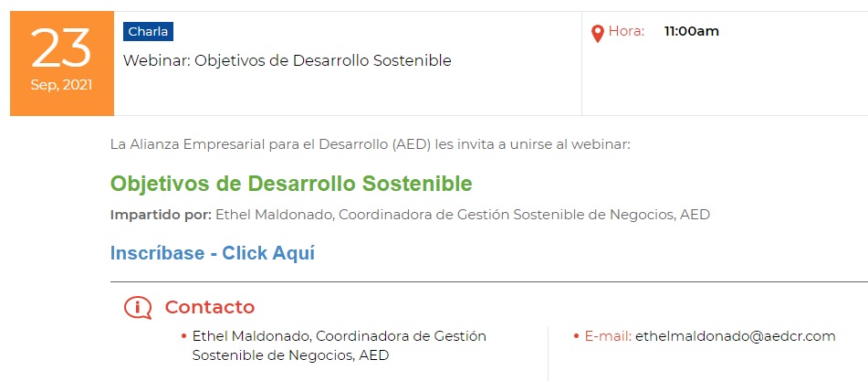Click the red Contacto heading

click(x=210, y=307)
